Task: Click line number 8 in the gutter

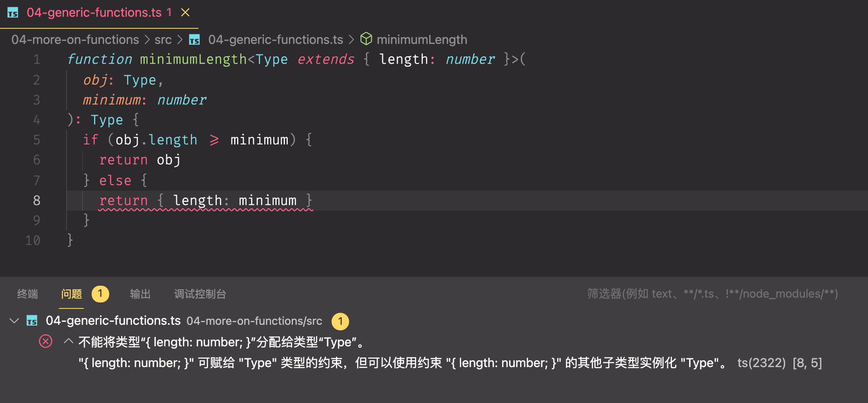Action: tap(37, 200)
